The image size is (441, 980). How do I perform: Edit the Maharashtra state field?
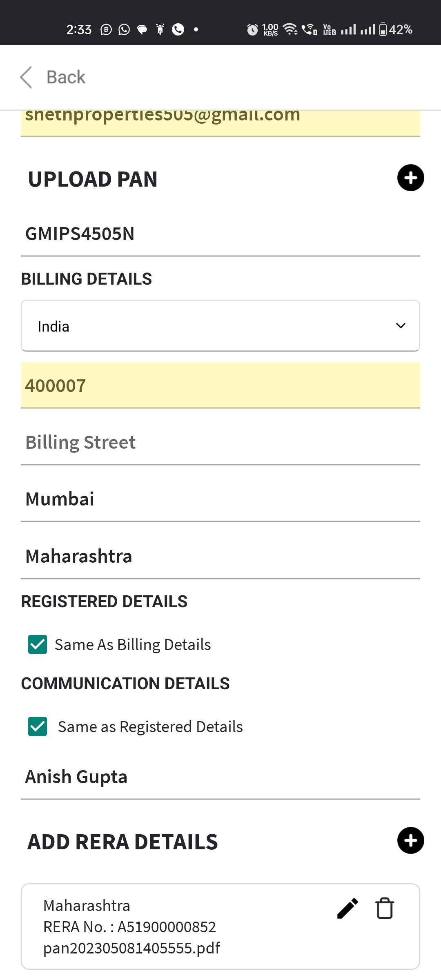tap(220, 557)
